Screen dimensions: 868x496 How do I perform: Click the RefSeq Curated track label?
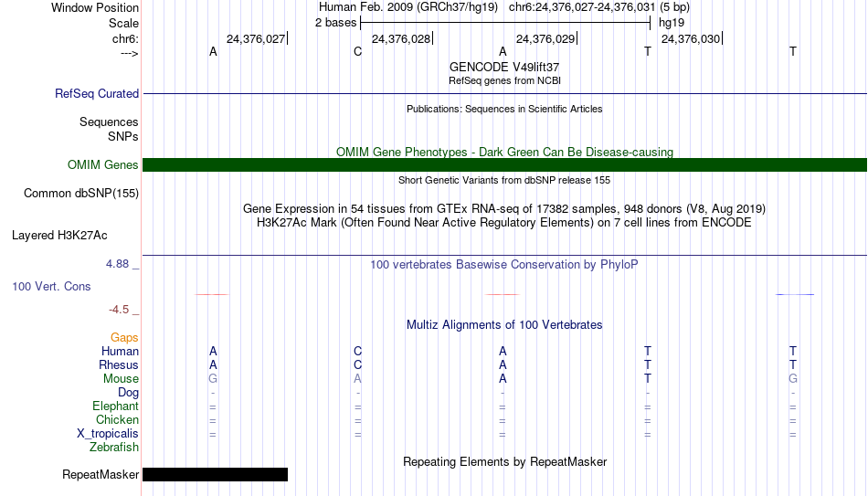[96, 93]
